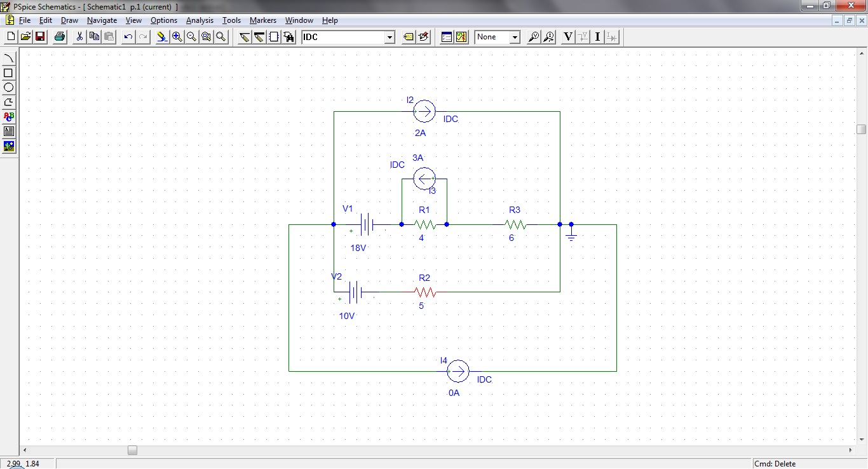Viewport: 868px width, 469px height.
Task: Place a voltage level marker
Action: 534,37
